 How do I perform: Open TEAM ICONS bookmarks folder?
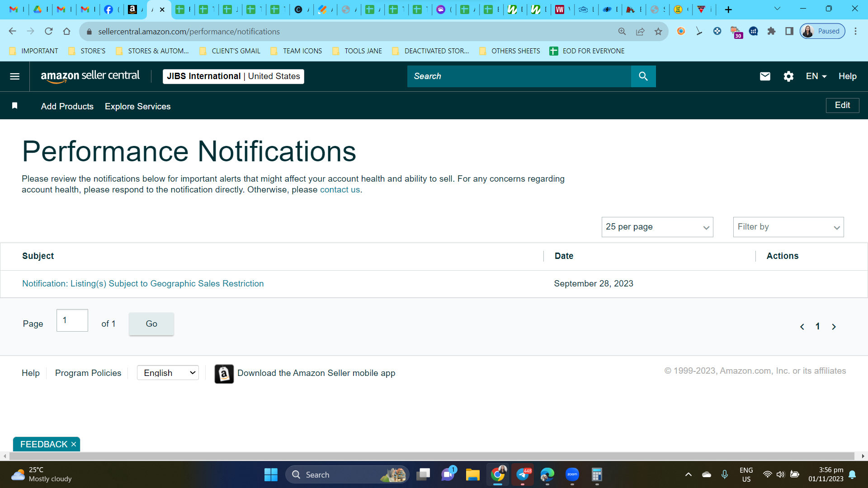(296, 51)
